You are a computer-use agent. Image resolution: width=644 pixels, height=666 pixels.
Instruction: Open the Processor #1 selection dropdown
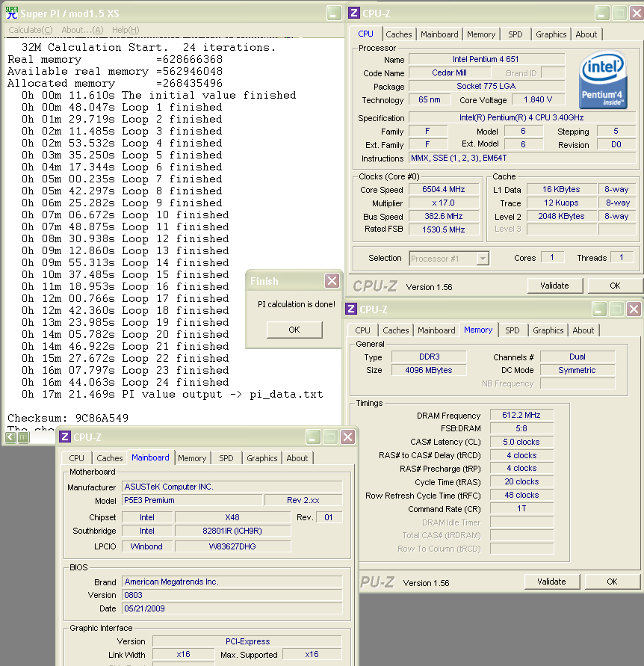tap(483, 258)
